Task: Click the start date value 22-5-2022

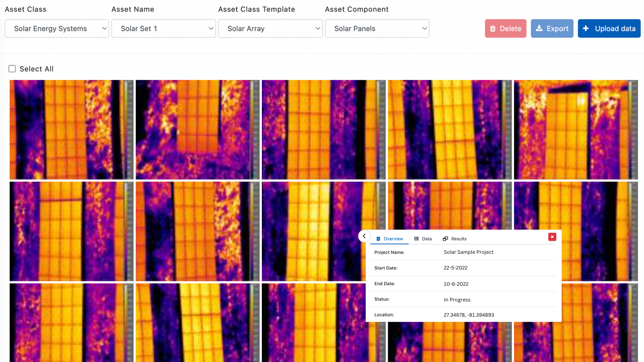Action: pyautogui.click(x=456, y=268)
